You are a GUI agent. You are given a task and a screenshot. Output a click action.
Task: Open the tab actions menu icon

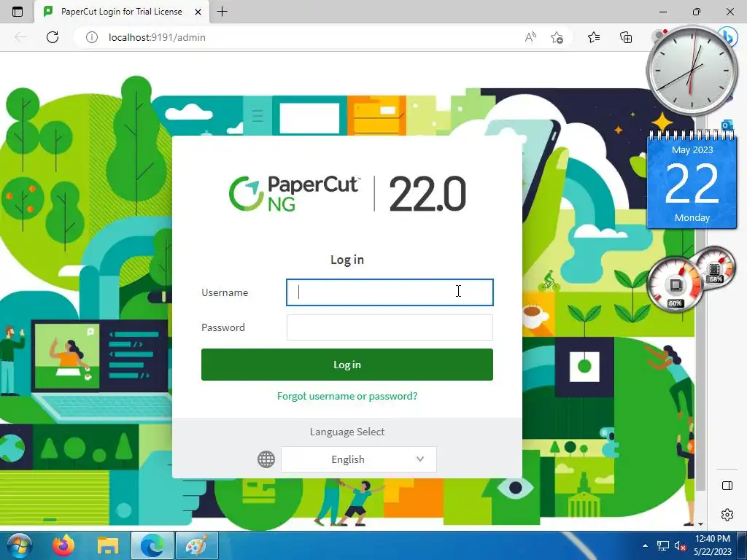[18, 12]
